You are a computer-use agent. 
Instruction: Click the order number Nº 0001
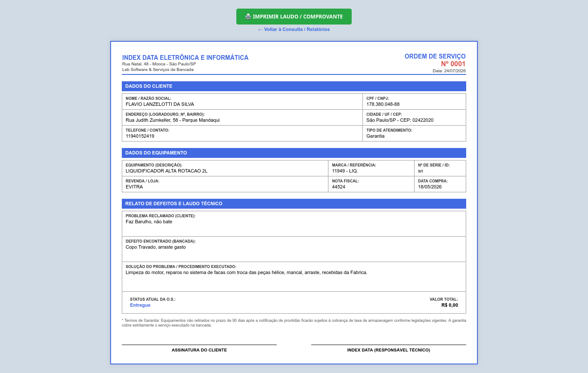point(453,64)
